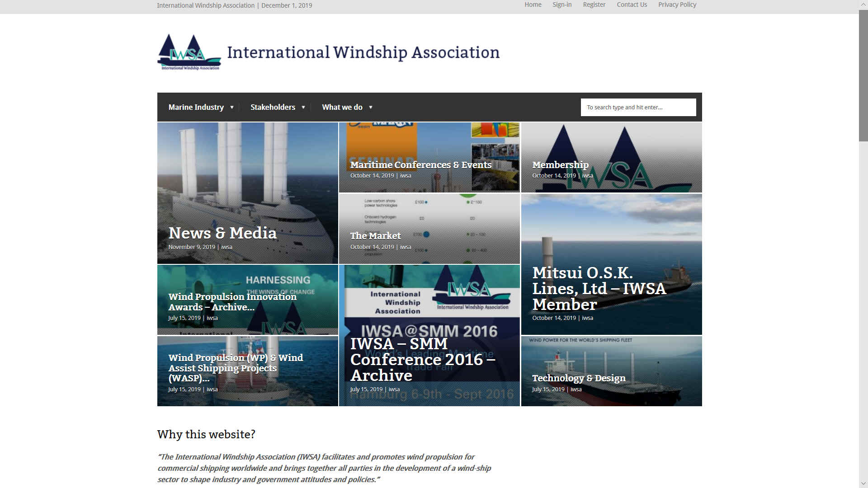Open Mitsui O.S.K. Lines IWSA Member tile

point(611,264)
